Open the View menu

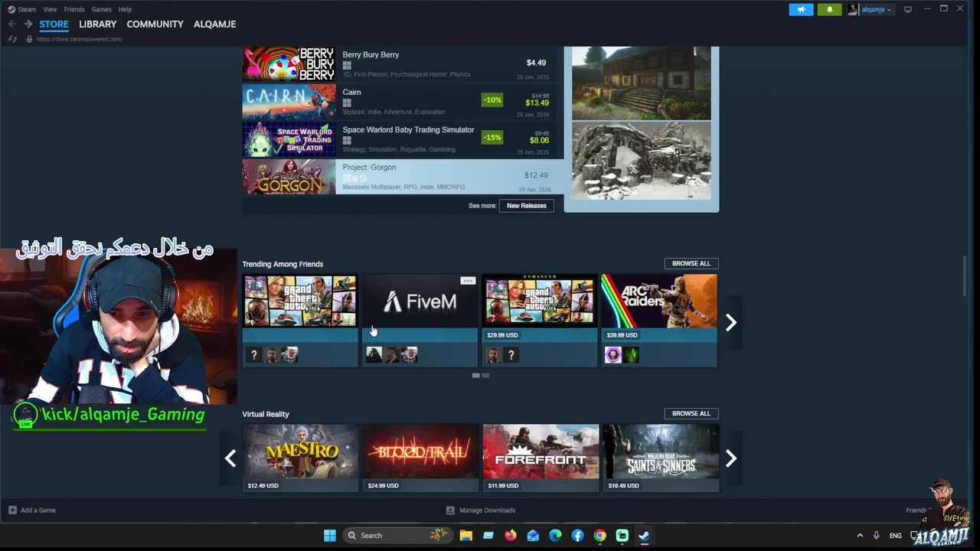50,9
